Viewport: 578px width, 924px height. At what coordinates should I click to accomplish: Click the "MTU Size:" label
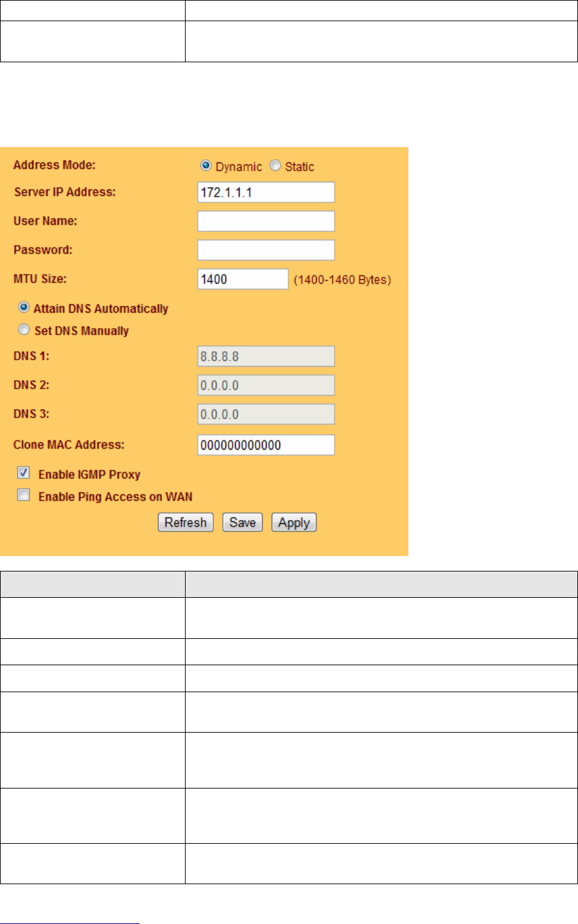40,279
